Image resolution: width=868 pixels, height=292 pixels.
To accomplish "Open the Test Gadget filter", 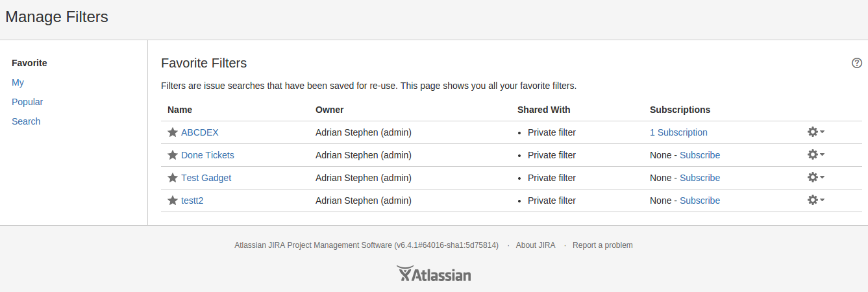I will (206, 178).
